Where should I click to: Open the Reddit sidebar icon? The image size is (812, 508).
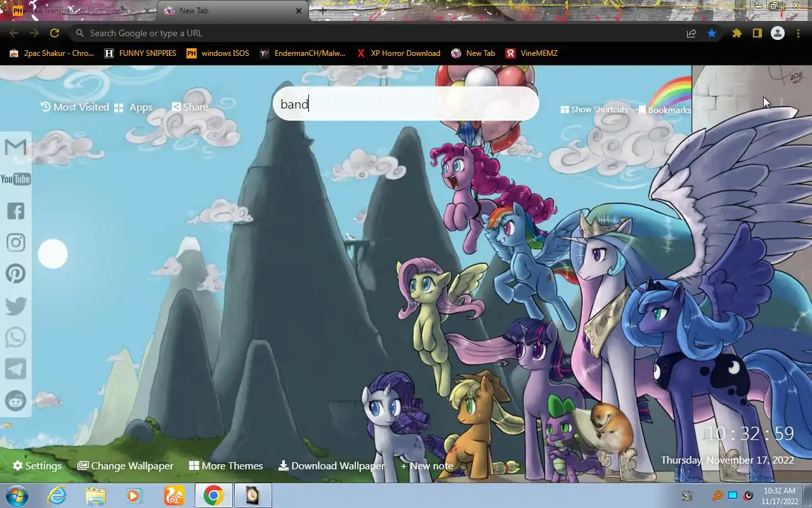15,401
